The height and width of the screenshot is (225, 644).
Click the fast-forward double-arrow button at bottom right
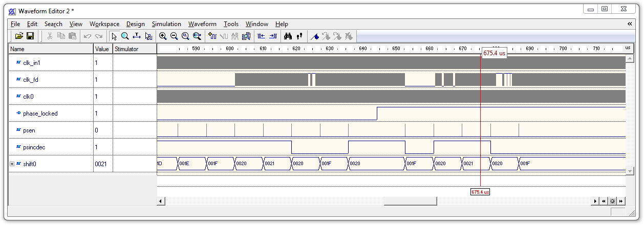coord(620,201)
